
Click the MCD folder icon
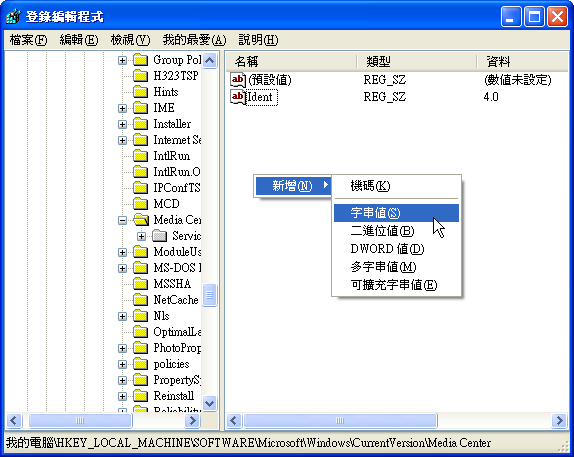click(141, 204)
